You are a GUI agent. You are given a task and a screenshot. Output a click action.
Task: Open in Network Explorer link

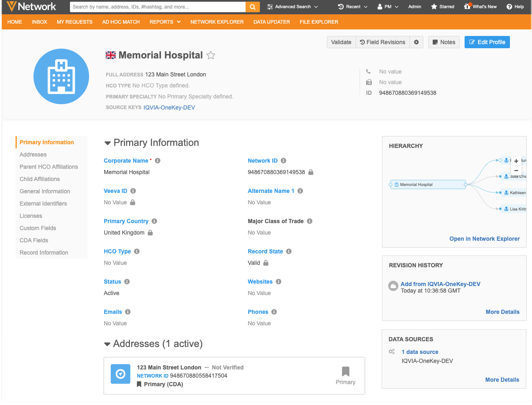(x=484, y=239)
